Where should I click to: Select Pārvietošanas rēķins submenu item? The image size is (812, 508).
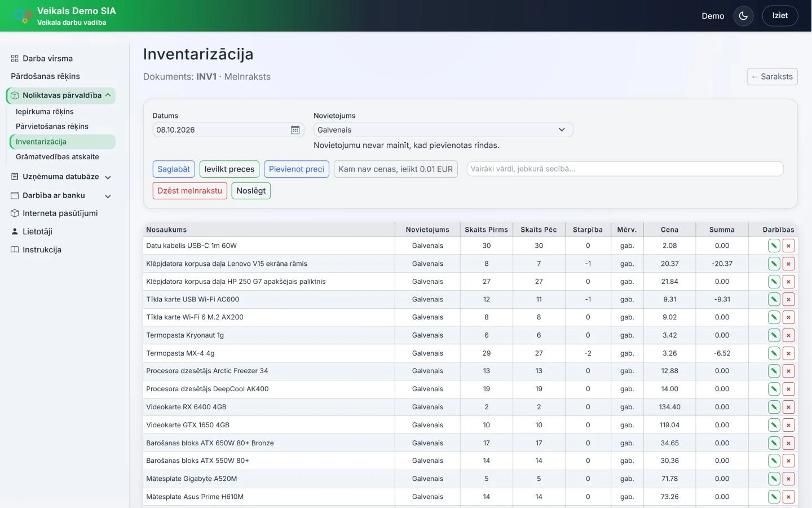point(52,126)
